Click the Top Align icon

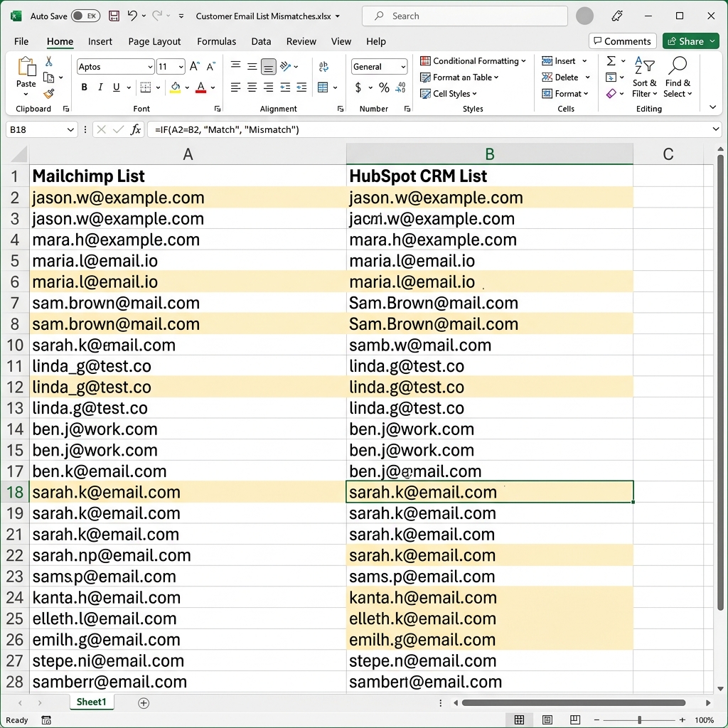click(x=236, y=66)
